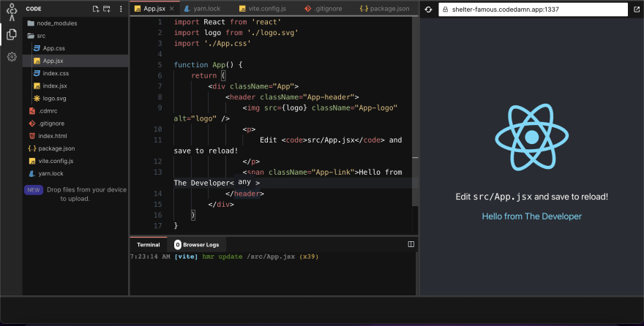Click the editor vertical scrollbar

(x=415, y=110)
